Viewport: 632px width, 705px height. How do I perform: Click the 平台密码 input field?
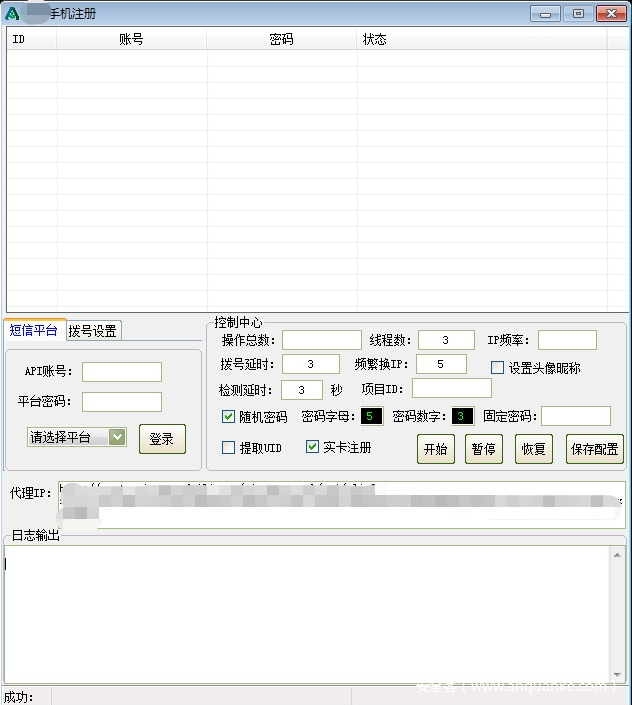click(x=121, y=402)
